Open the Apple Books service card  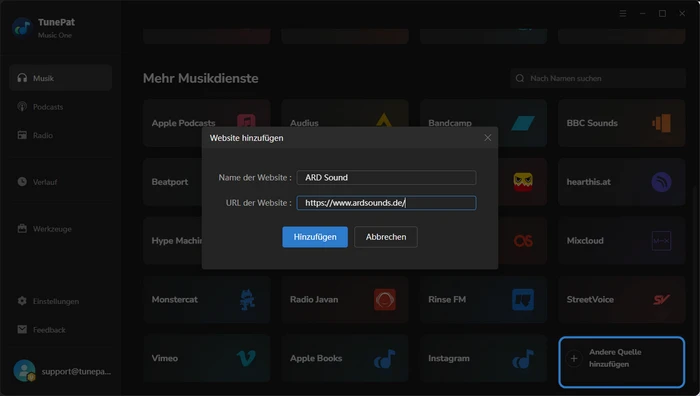coord(345,358)
